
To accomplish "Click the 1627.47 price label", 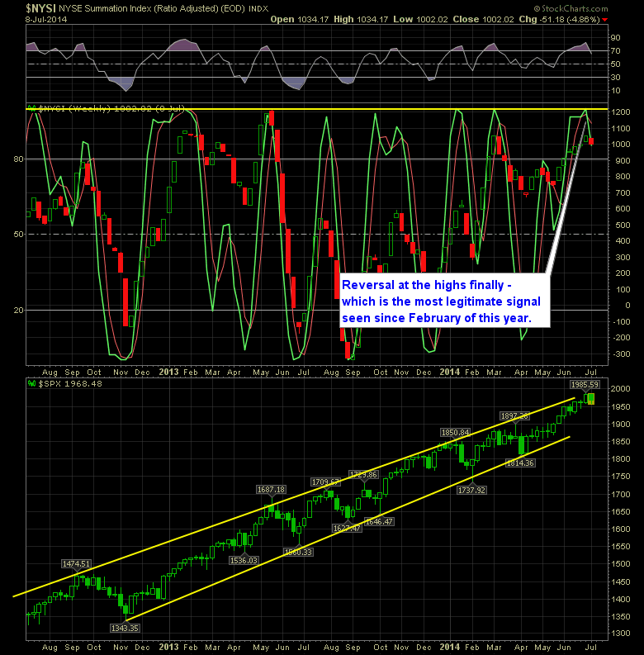I will (347, 529).
